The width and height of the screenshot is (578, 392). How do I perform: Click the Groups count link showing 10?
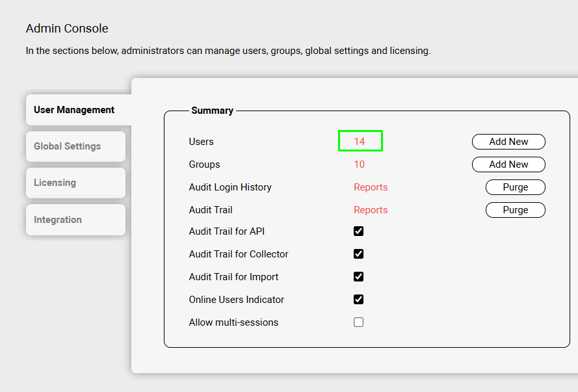click(360, 164)
